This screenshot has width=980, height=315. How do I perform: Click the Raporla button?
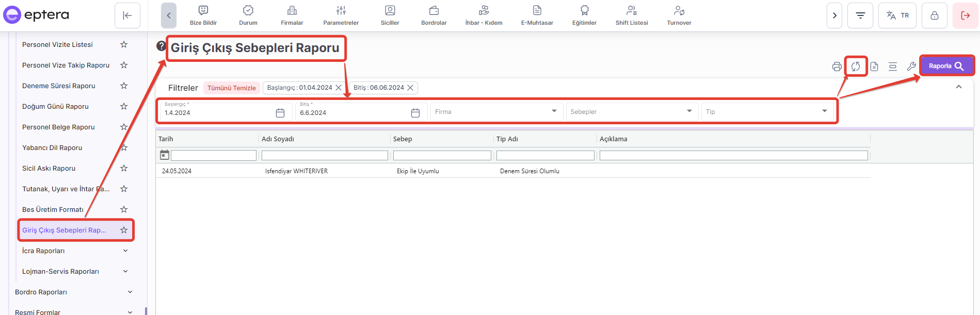pyautogui.click(x=946, y=66)
